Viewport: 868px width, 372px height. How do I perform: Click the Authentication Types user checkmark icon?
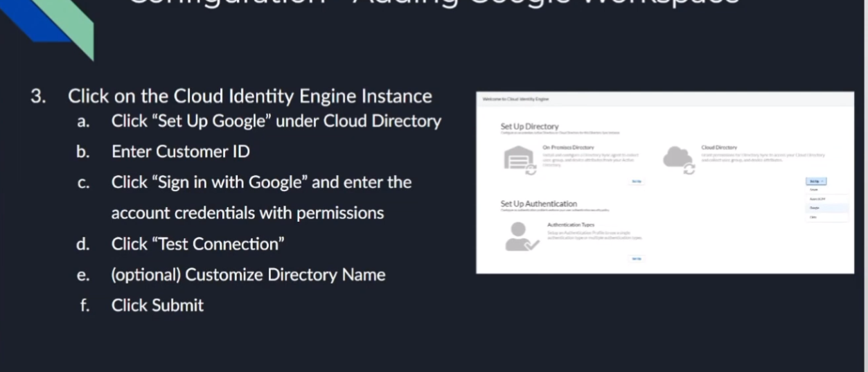tap(522, 237)
